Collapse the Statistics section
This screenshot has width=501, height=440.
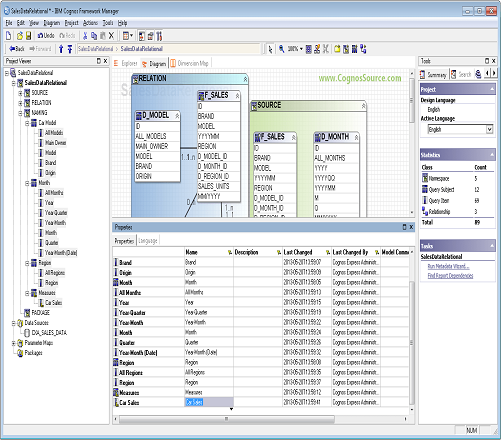click(x=492, y=155)
